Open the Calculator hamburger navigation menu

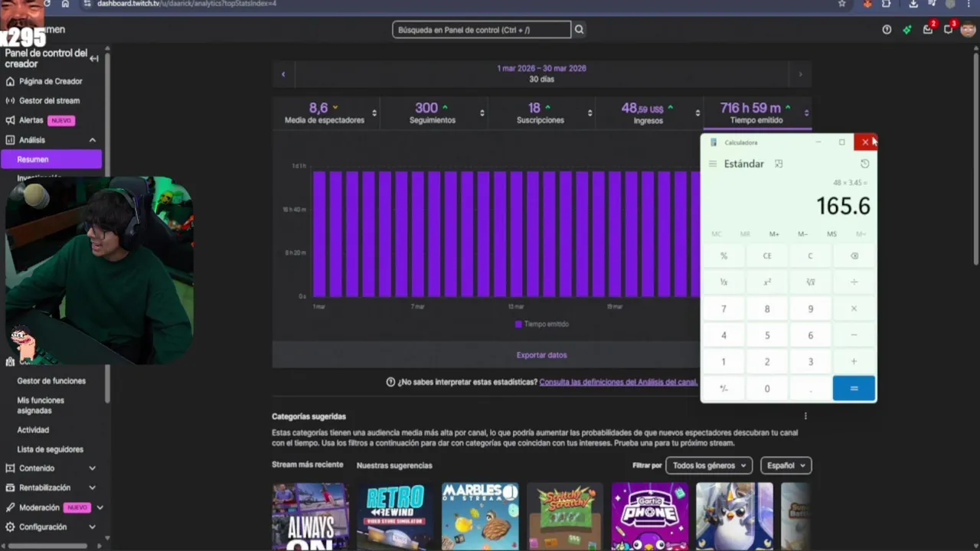[713, 164]
